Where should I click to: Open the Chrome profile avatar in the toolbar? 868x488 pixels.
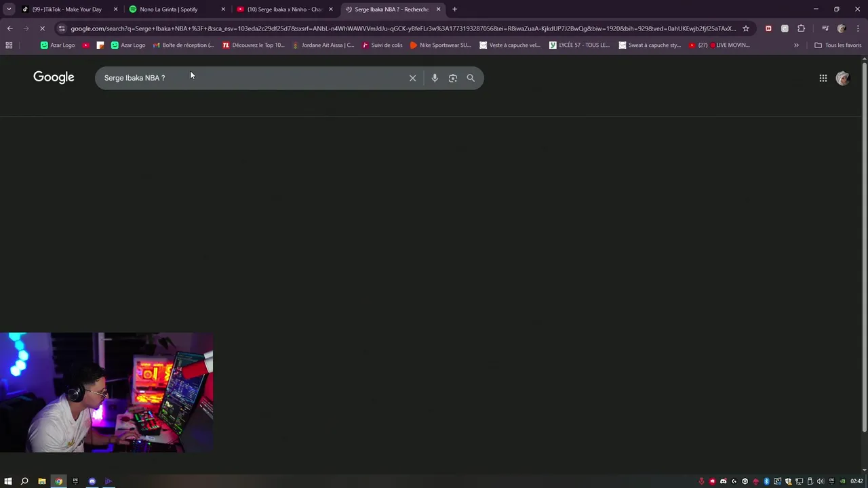pos(842,28)
